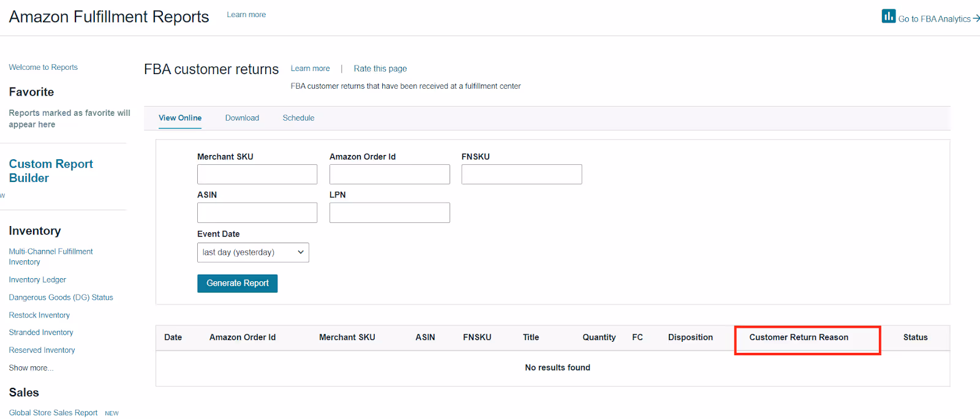
Task: Open the Rate this page link
Action: point(380,69)
